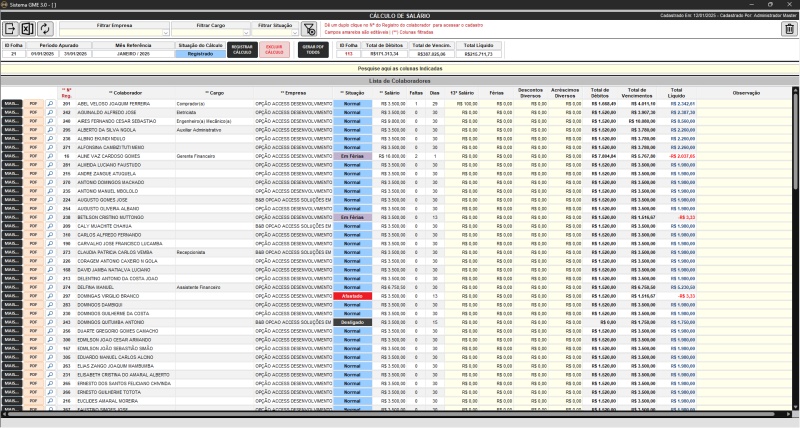Click magnifier icon for Aline Vaz Cardoso Gomes
The height and width of the screenshot is (428, 800).
(x=49, y=156)
